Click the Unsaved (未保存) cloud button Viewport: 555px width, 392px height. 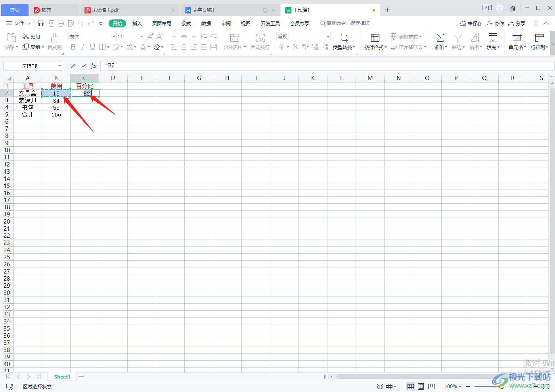[x=471, y=24]
